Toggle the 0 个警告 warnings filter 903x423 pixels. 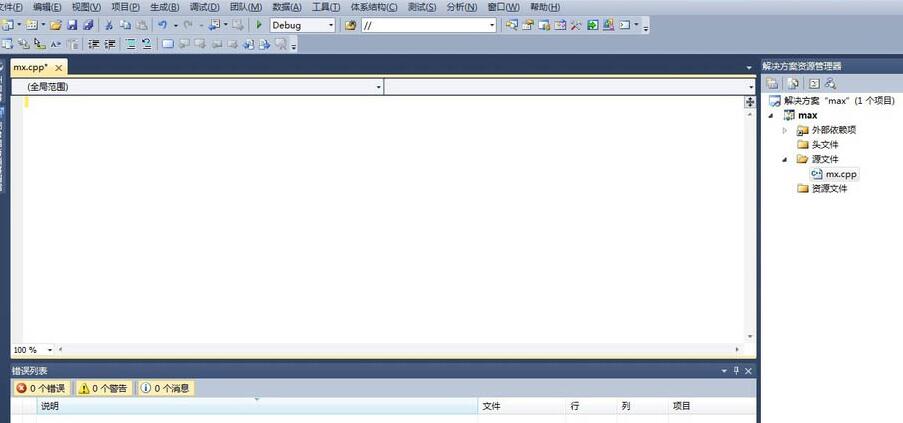(104, 388)
